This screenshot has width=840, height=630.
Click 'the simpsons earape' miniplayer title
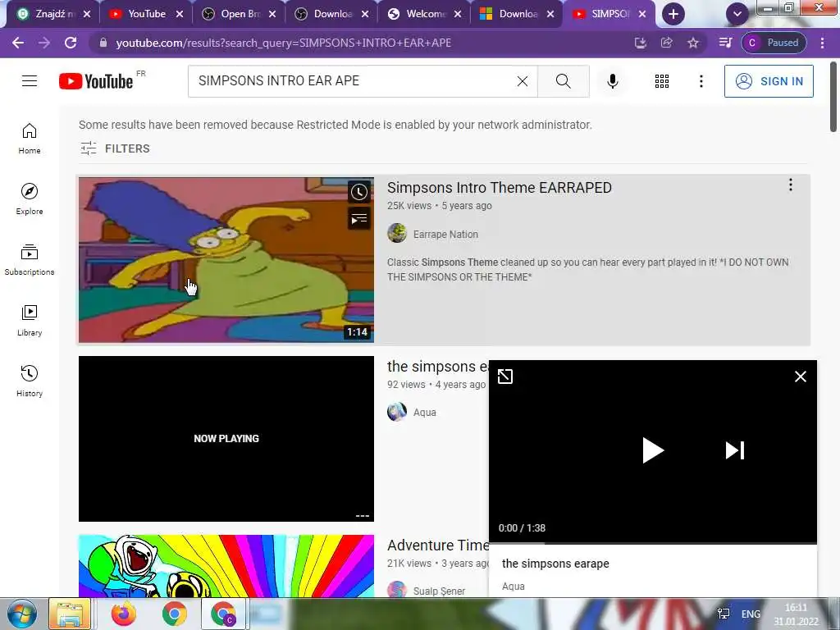pyautogui.click(x=555, y=564)
